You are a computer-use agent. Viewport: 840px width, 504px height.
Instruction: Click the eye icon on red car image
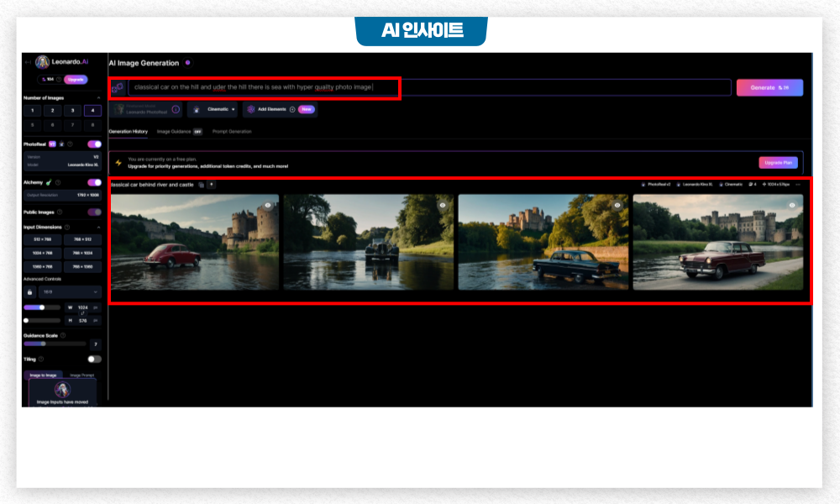tap(268, 205)
